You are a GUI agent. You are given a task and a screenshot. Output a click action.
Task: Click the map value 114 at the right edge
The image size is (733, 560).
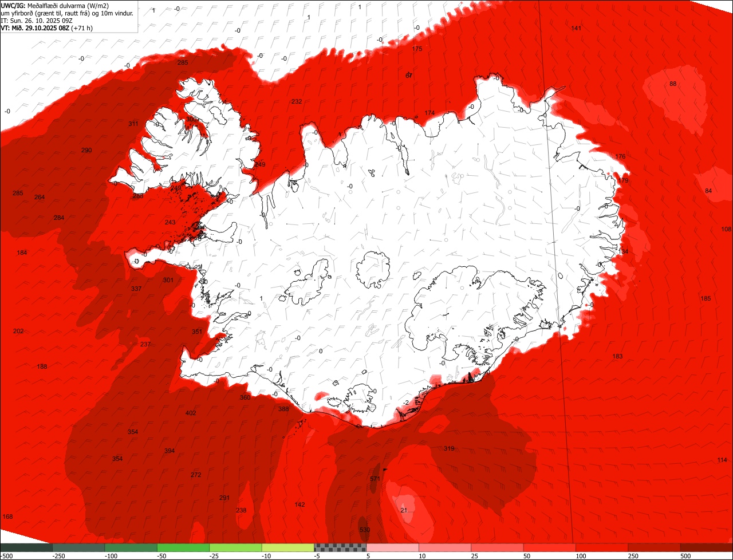[x=722, y=460]
